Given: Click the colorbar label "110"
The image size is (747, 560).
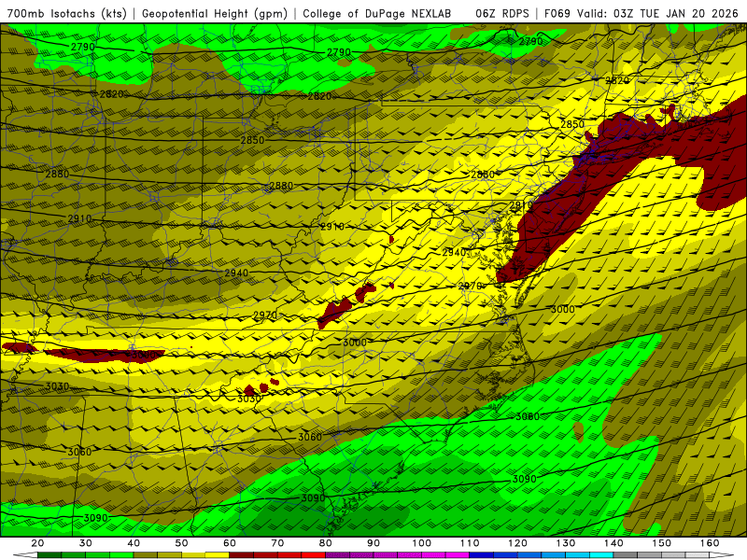Looking at the screenshot, I should pos(470,543).
